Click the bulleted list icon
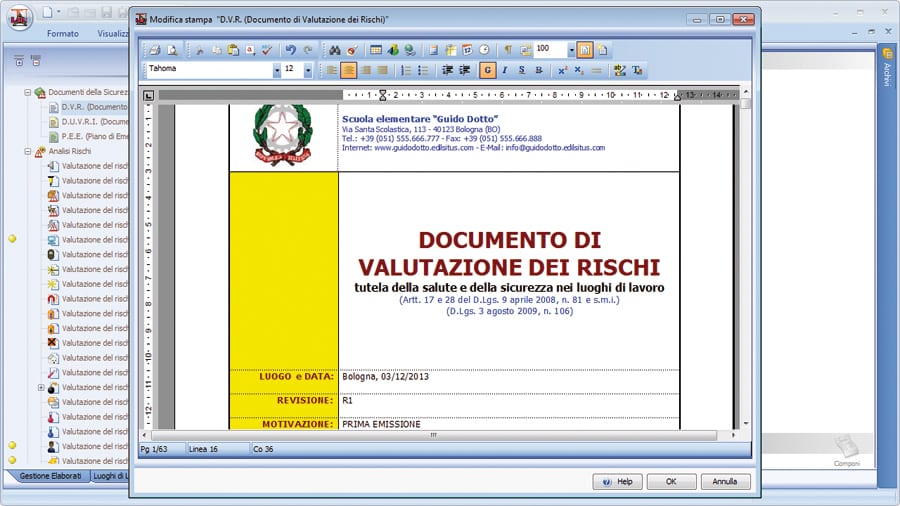Viewport: 900px width, 506px height. click(x=423, y=71)
